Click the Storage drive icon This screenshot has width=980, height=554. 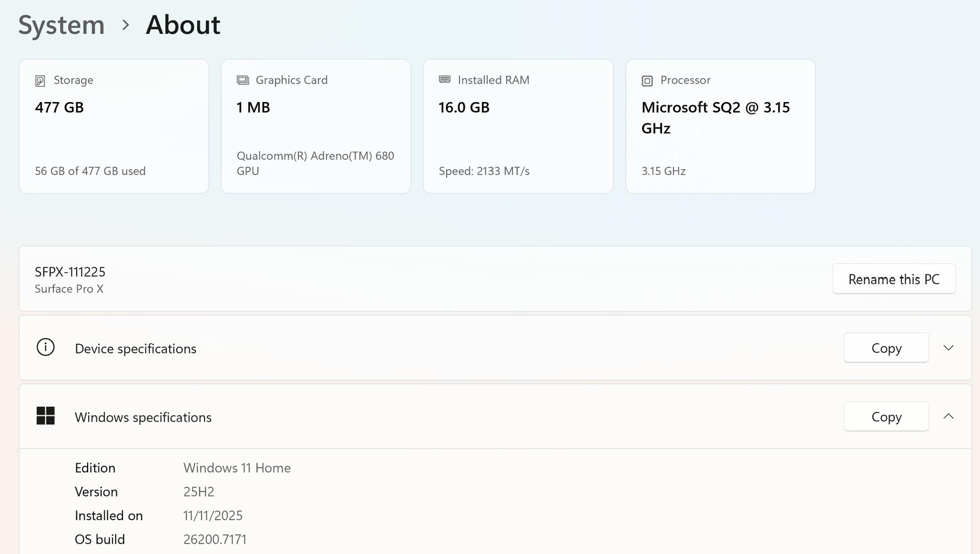[x=40, y=81]
